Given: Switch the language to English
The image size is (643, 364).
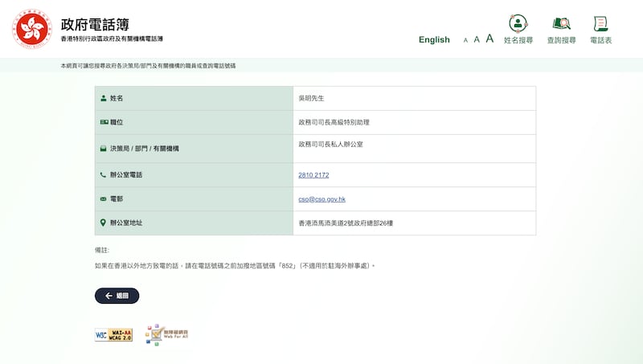Looking at the screenshot, I should pyautogui.click(x=434, y=39).
